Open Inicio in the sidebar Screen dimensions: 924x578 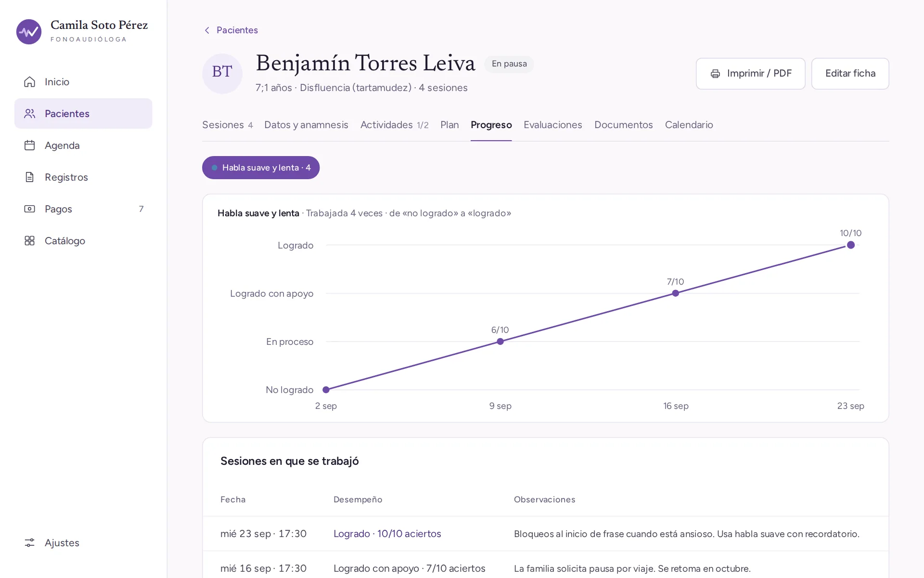click(x=83, y=82)
